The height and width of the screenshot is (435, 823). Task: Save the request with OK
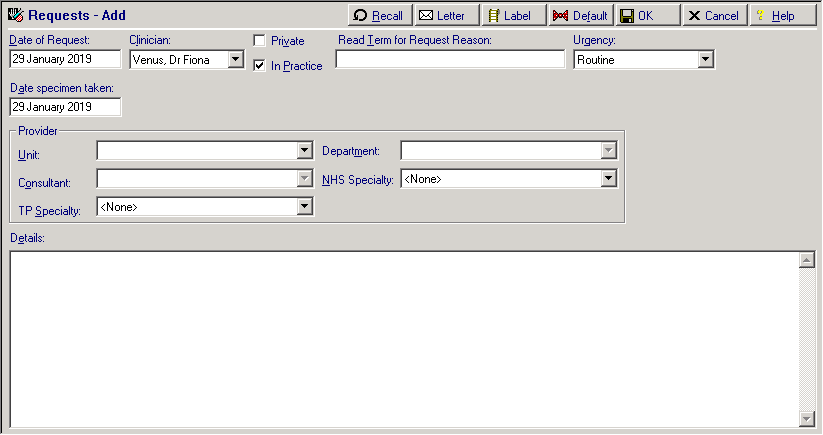(x=647, y=16)
